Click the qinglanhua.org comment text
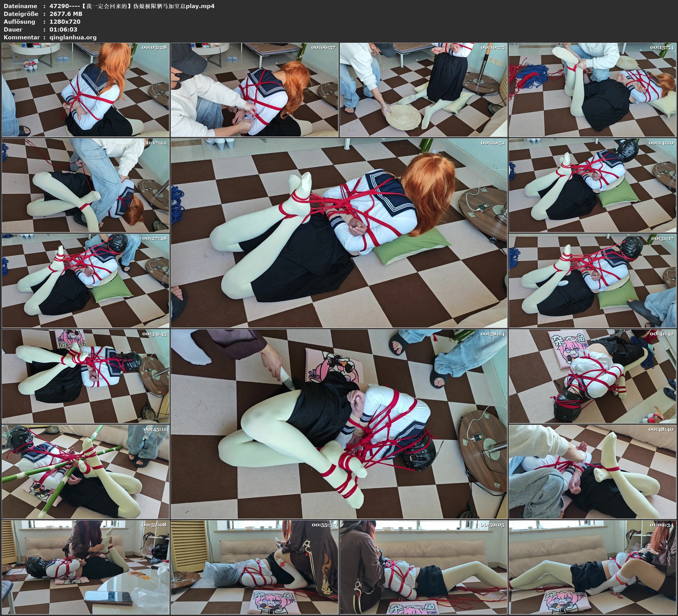The height and width of the screenshot is (616, 678). tap(73, 37)
